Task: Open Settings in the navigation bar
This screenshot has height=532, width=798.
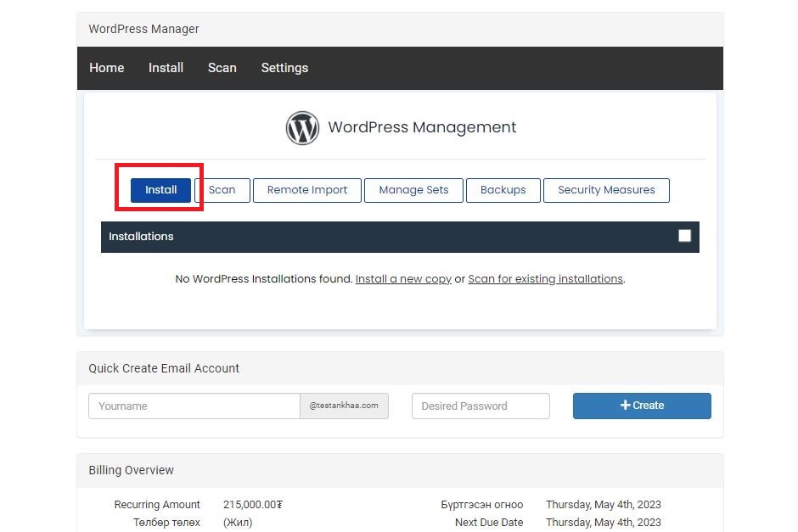Action: point(284,68)
